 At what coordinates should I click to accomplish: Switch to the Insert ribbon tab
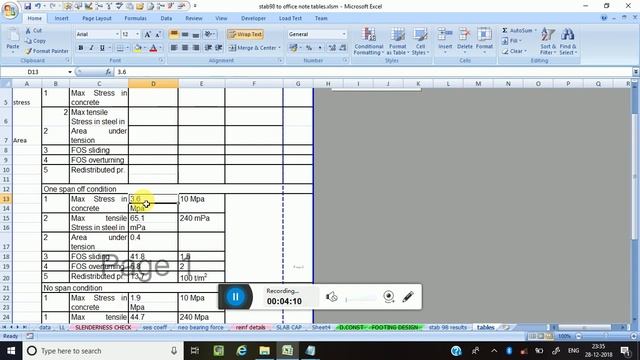[x=62, y=18]
